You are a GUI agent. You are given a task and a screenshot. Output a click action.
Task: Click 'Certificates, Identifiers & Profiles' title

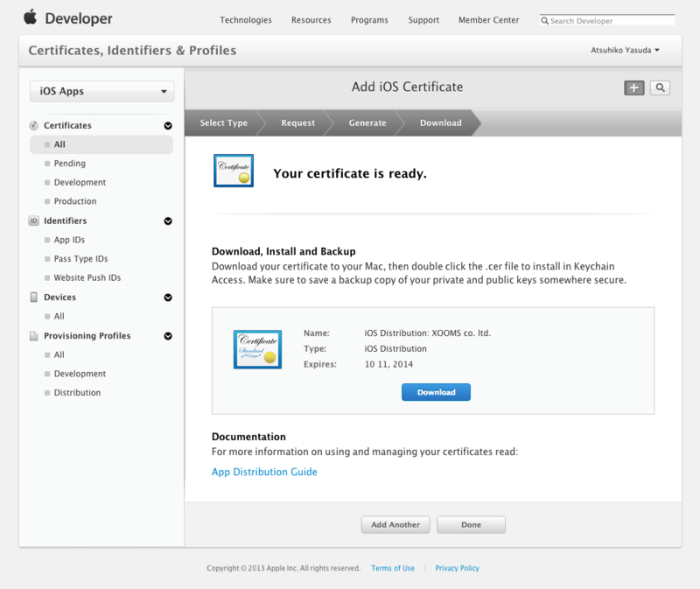[132, 51]
